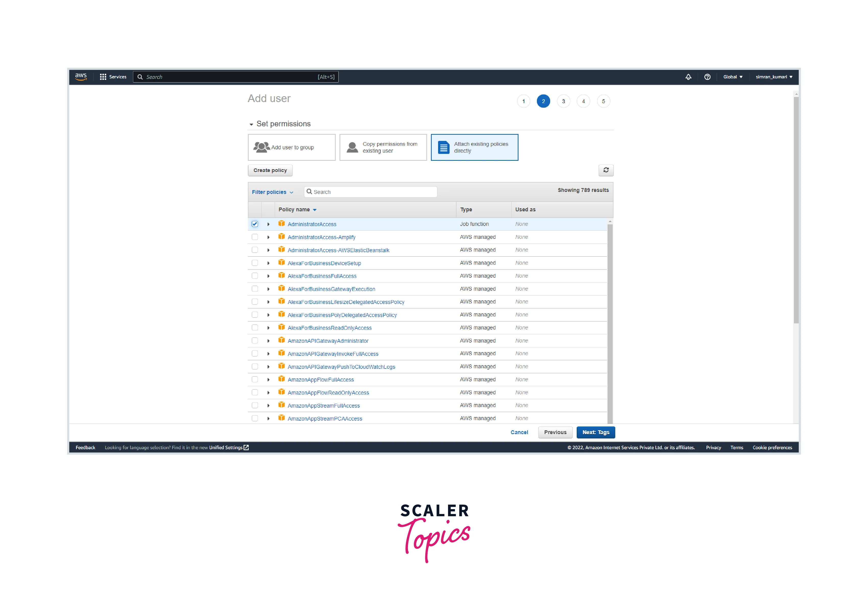This screenshot has height=612, width=868.
Task: Refresh the policies list
Action: (x=606, y=170)
